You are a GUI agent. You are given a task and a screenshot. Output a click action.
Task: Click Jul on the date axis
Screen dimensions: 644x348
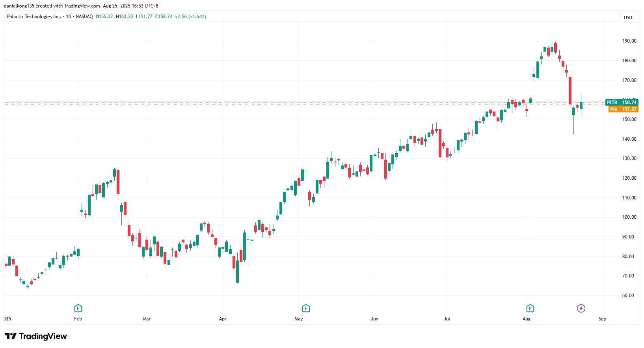(x=447, y=319)
